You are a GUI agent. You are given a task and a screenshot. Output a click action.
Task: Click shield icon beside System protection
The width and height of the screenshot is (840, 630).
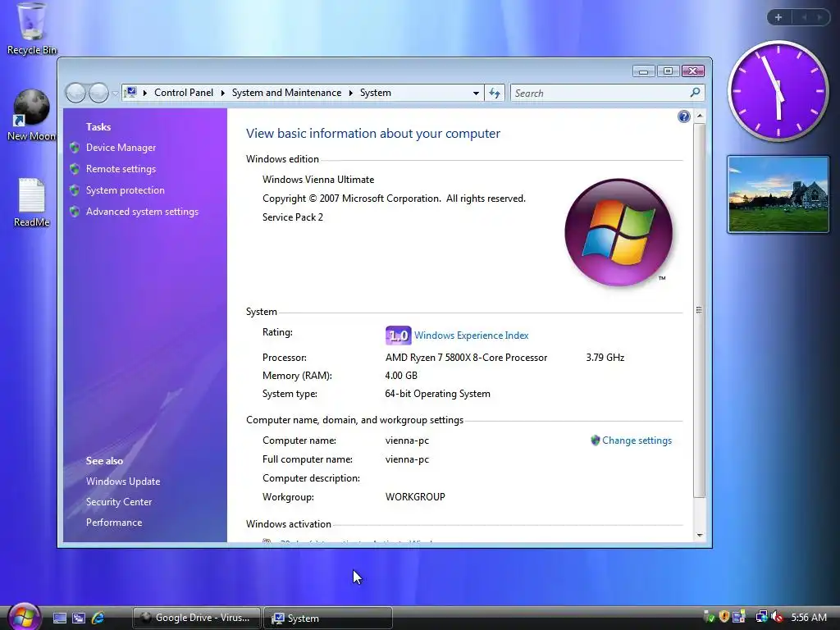coord(75,190)
